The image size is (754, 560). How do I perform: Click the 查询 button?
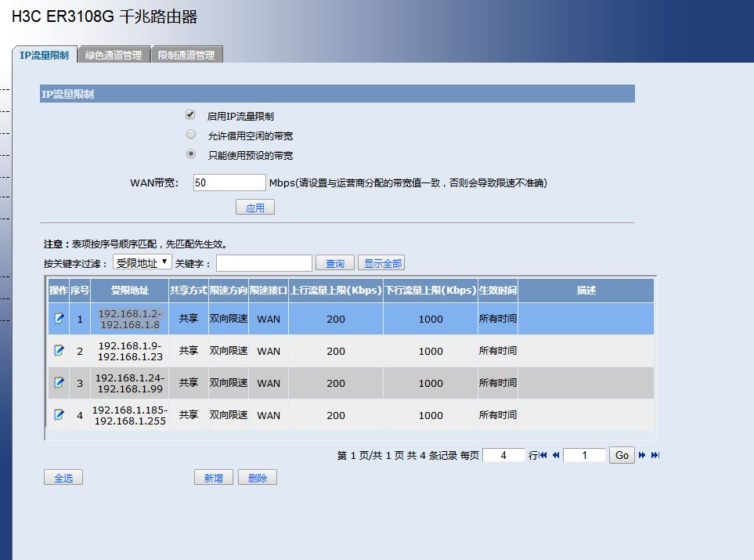coord(334,263)
